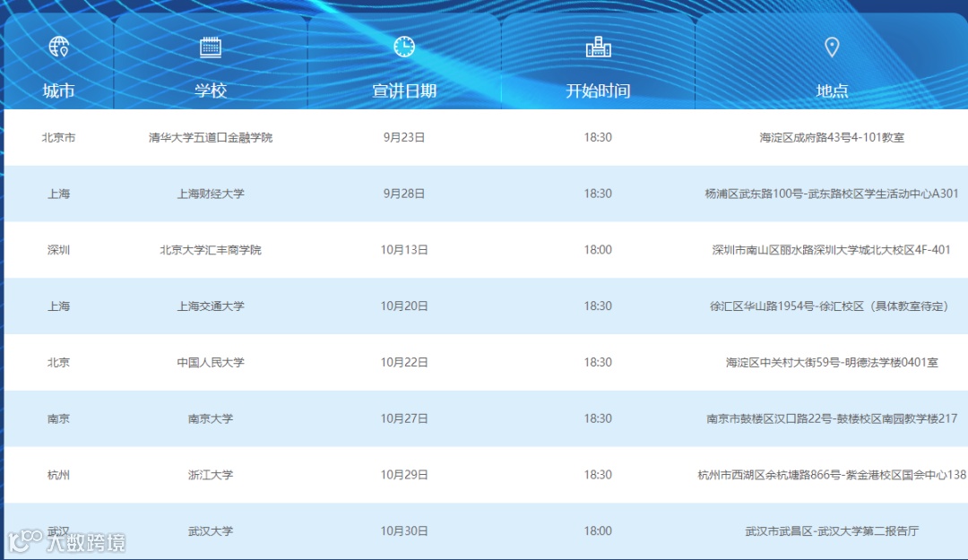Click 18:30 time in 清华大学 row

[x=598, y=138]
